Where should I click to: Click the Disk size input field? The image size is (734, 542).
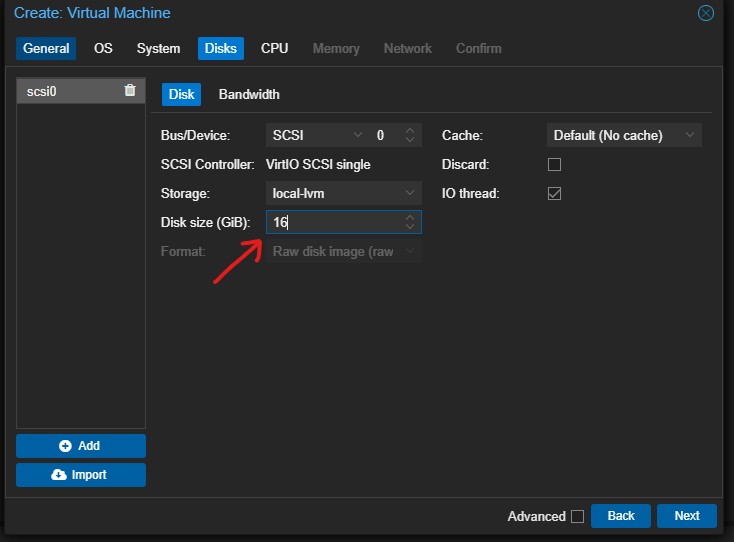(x=333, y=222)
